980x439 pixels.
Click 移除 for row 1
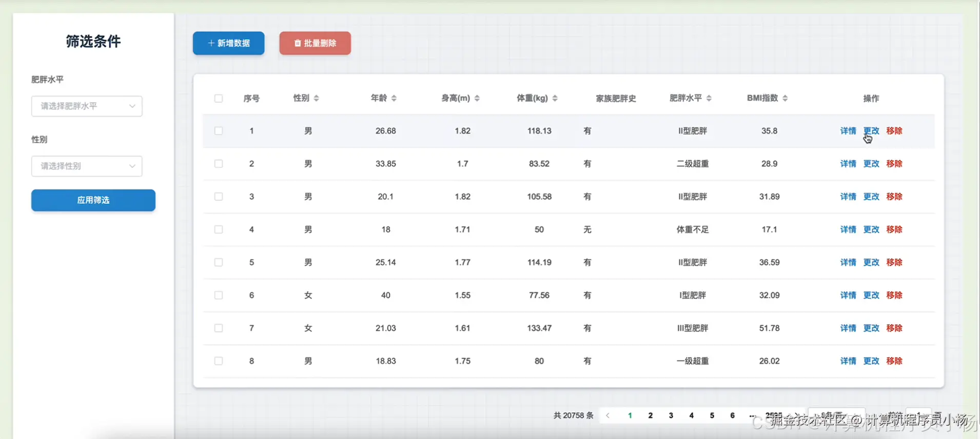coord(894,131)
